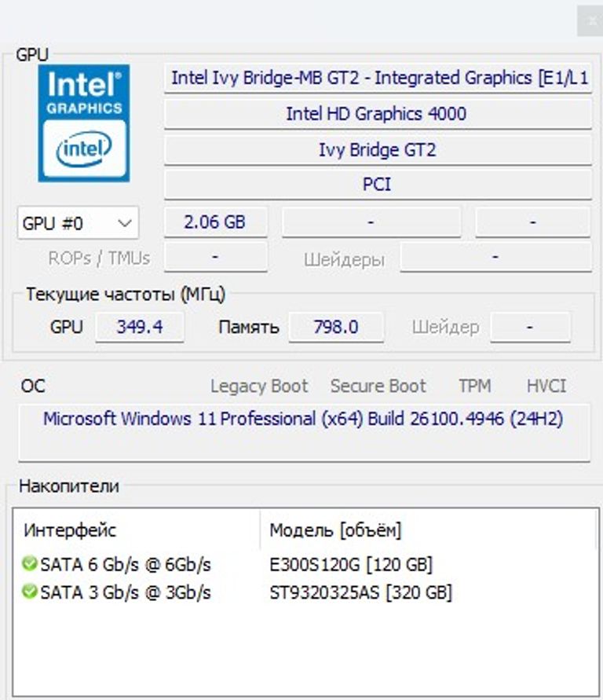Click the Память frequency field showing 798.0
603x700 pixels.
(x=336, y=327)
